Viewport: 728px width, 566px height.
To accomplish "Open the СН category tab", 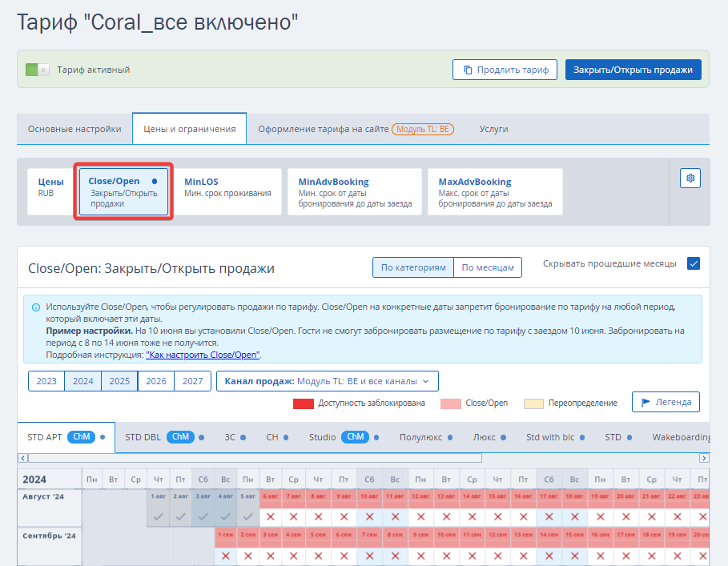I will [x=277, y=437].
